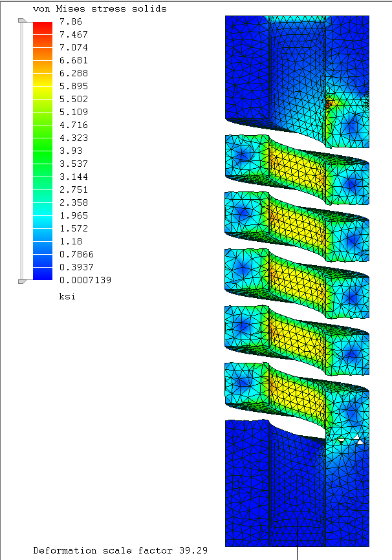Grab the bottom legend range slider handle

(22, 281)
